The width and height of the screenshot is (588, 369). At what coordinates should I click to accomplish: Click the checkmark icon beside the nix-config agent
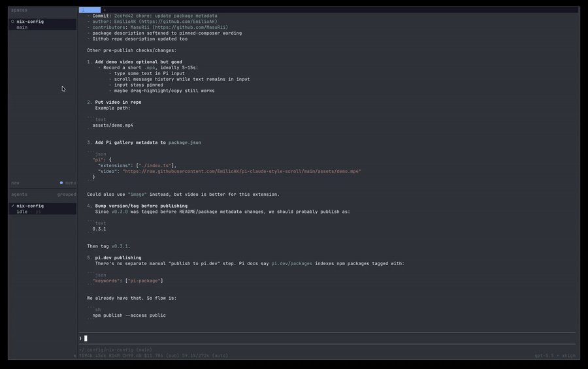(x=12, y=206)
